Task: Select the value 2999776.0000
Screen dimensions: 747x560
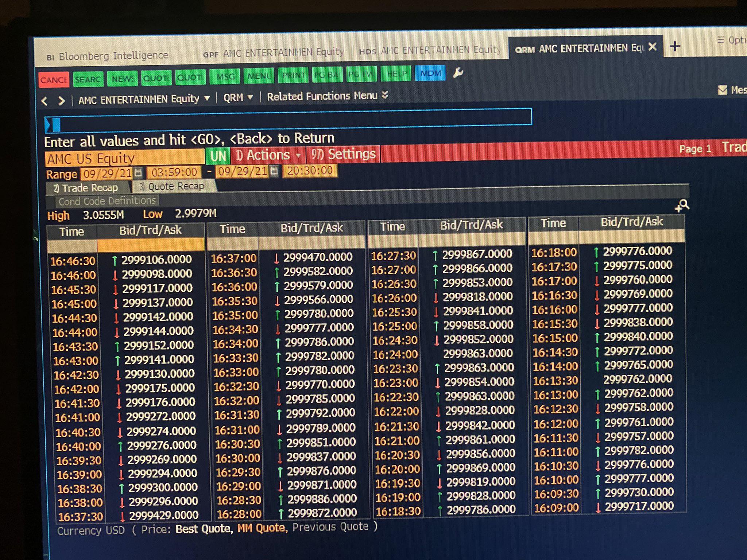Action: [637, 251]
